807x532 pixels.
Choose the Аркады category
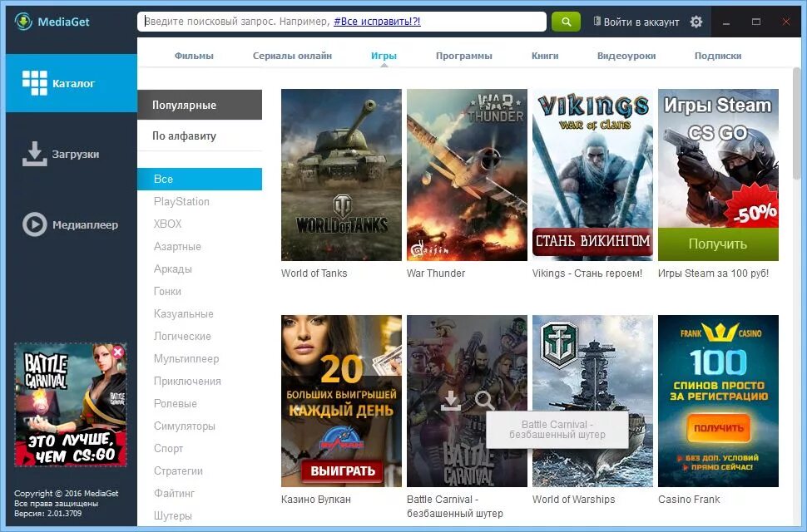pos(173,268)
